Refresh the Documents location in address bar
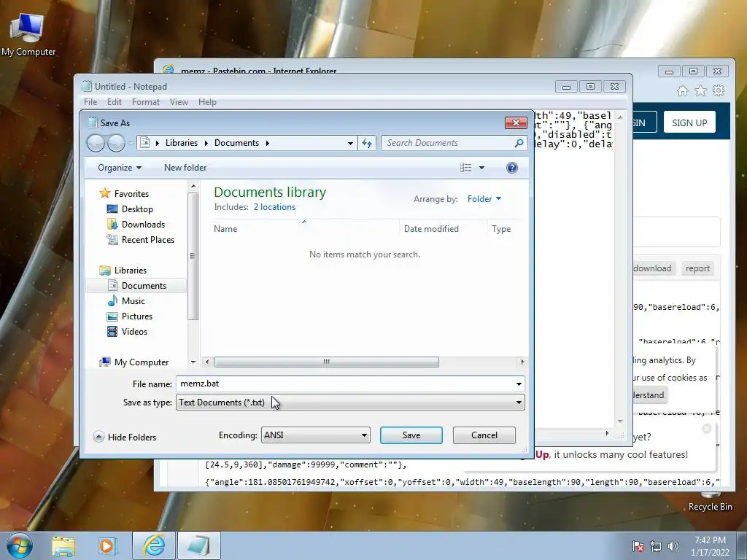Viewport: 747px width, 560px height. (x=367, y=143)
